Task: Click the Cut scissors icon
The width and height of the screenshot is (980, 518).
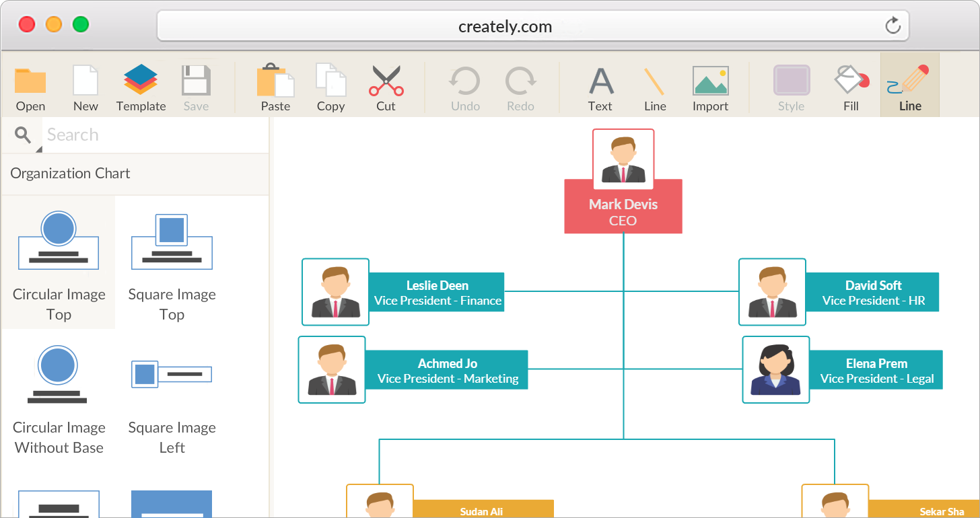Action: tap(386, 82)
